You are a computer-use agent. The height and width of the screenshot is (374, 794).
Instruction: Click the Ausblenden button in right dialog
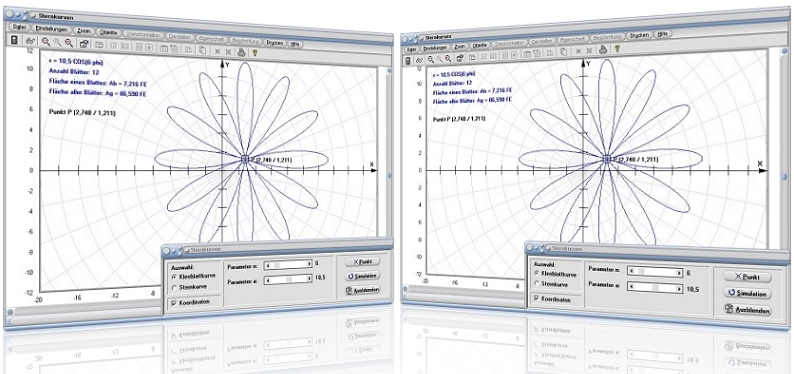[747, 311]
